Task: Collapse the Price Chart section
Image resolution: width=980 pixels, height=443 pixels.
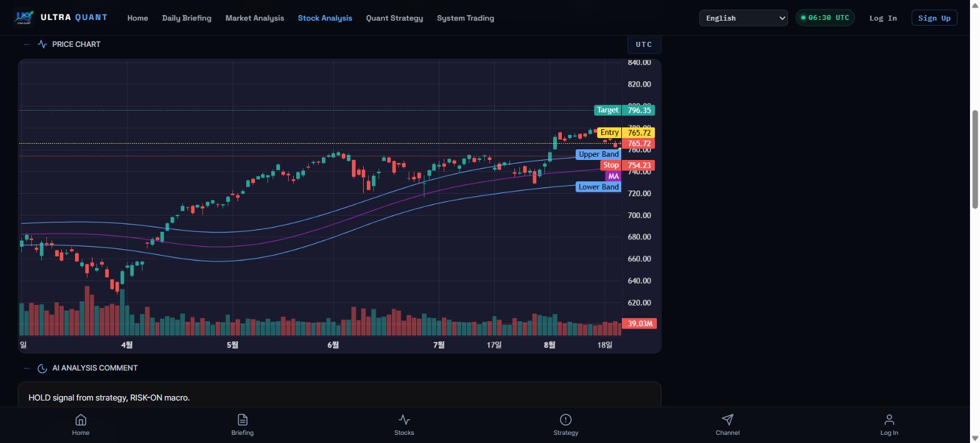Action: (x=27, y=44)
